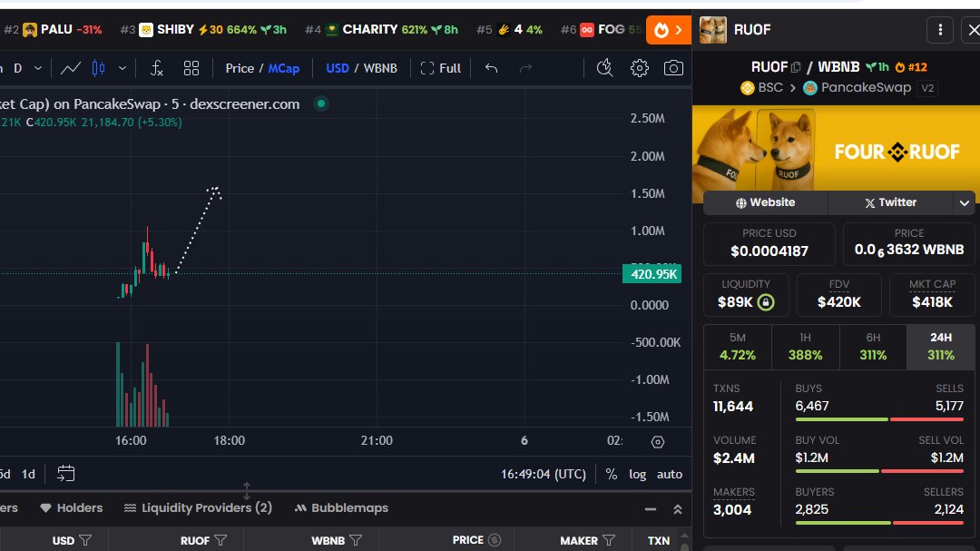Click the price scale settings target icon
The height and width of the screenshot is (551, 980).
point(658,442)
